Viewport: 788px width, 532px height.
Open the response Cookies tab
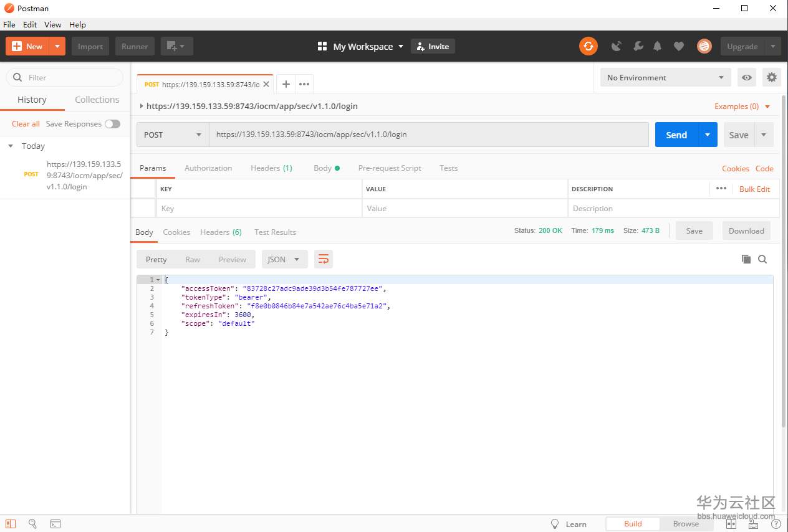click(x=176, y=232)
